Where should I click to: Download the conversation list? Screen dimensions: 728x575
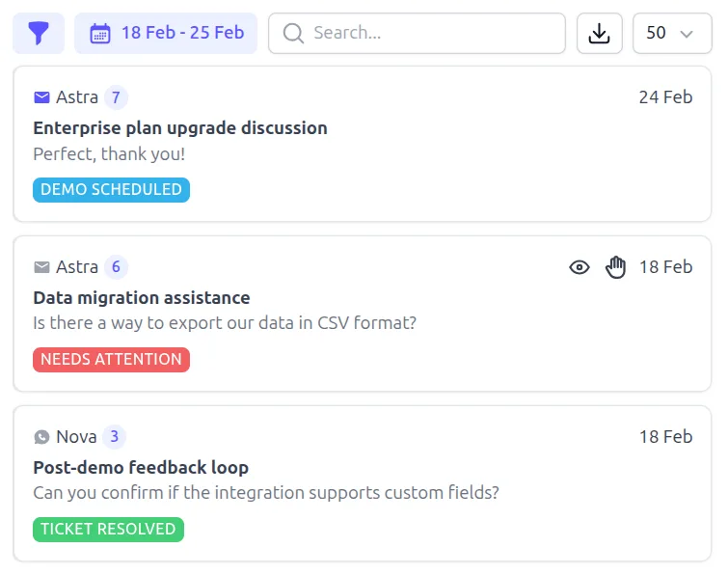coord(600,34)
